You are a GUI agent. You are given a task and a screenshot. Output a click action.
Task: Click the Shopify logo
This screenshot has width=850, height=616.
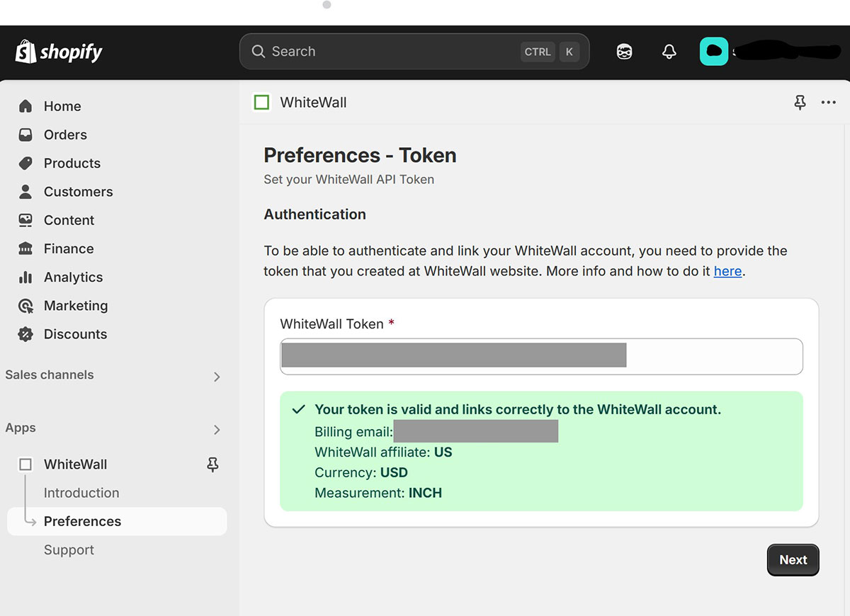(59, 52)
